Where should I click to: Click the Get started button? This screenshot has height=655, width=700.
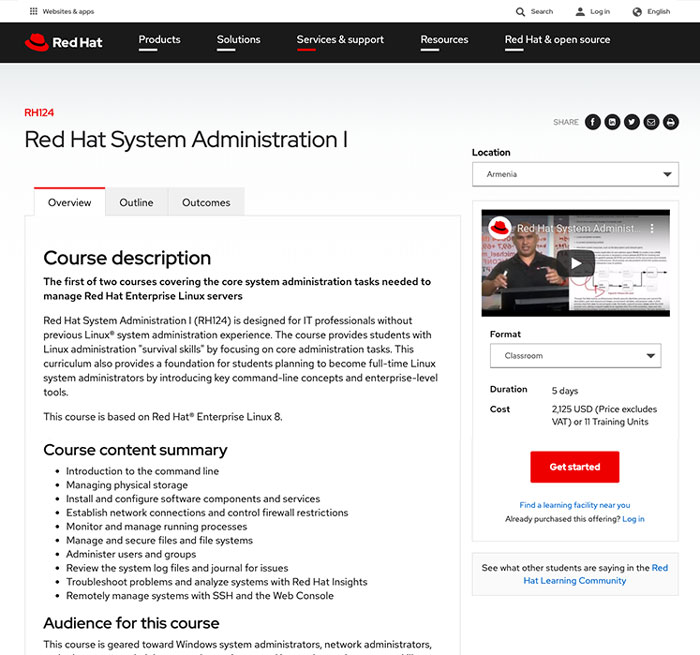575,467
